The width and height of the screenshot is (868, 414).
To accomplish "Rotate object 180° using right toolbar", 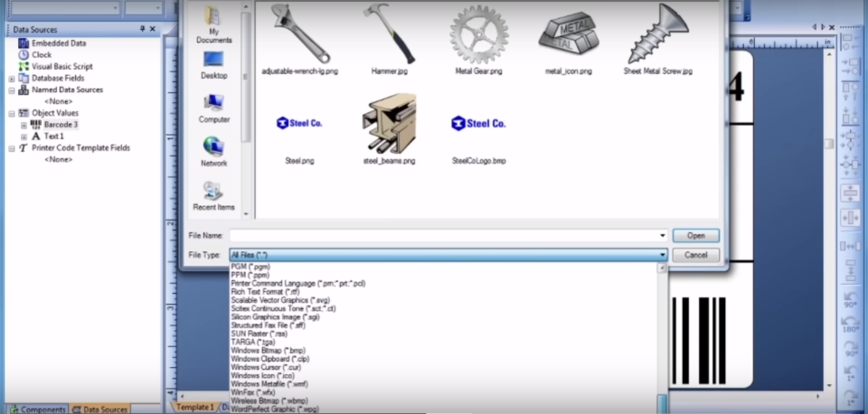I will pyautogui.click(x=850, y=325).
